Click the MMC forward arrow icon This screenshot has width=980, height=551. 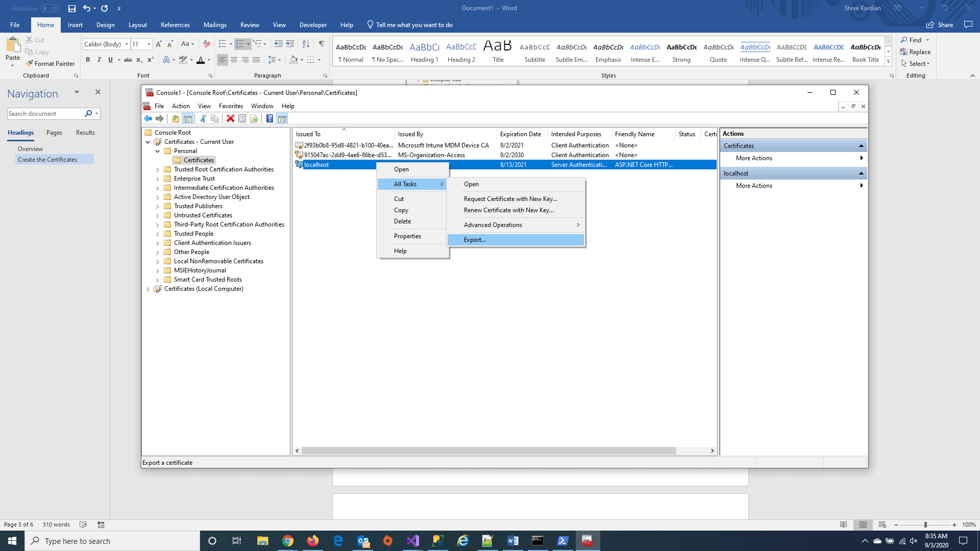coord(160,119)
